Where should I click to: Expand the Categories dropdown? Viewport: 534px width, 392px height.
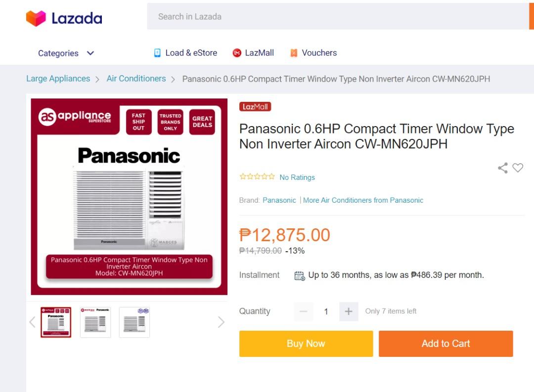[x=66, y=53]
